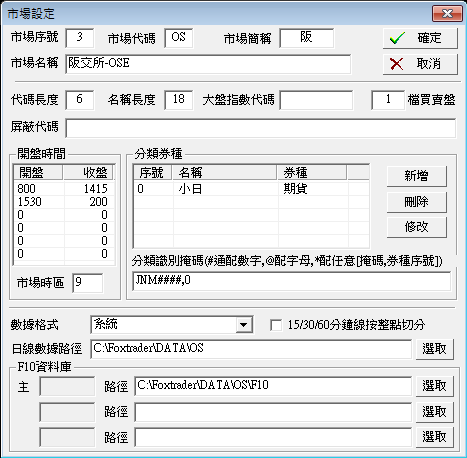Viewport: 467px width, 458px height.
Task: Click 新增 to add a category
Action: coord(416,176)
